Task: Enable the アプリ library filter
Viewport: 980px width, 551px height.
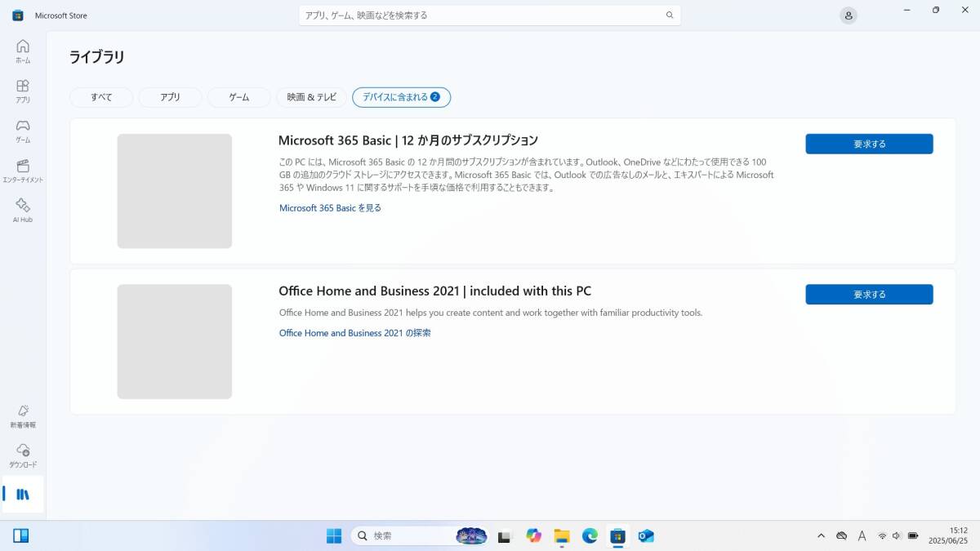Action: pyautogui.click(x=169, y=97)
